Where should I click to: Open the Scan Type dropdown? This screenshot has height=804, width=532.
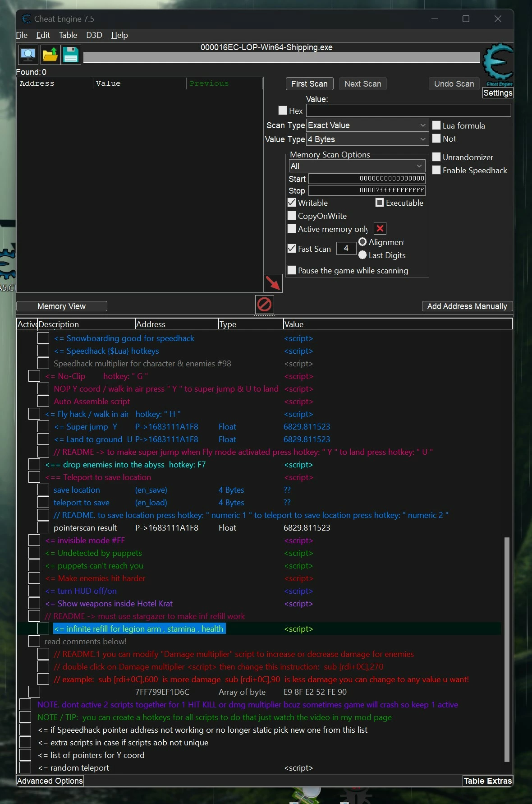tap(367, 125)
